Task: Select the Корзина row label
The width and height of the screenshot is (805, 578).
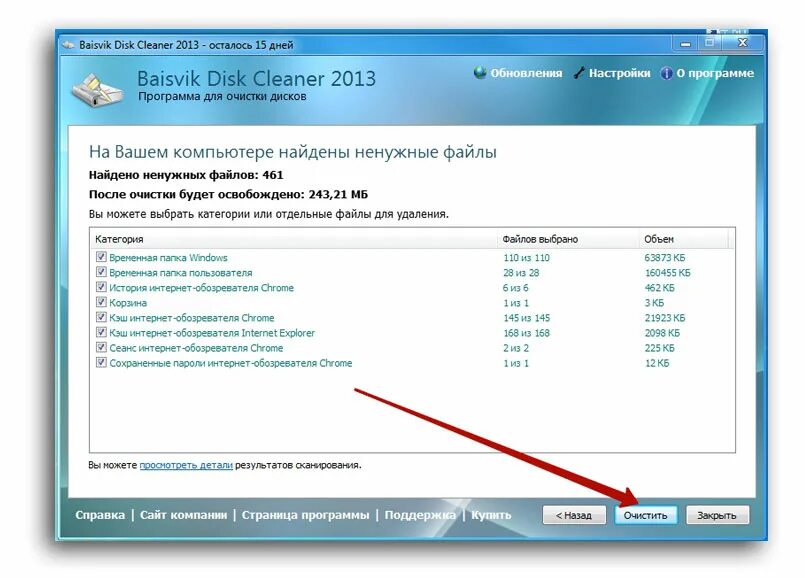Action: pos(128,303)
